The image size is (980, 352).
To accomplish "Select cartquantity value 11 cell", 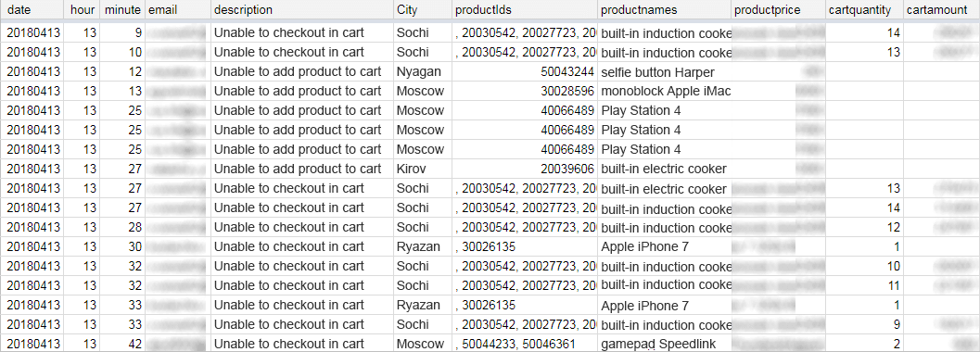I will pyautogui.click(x=864, y=286).
